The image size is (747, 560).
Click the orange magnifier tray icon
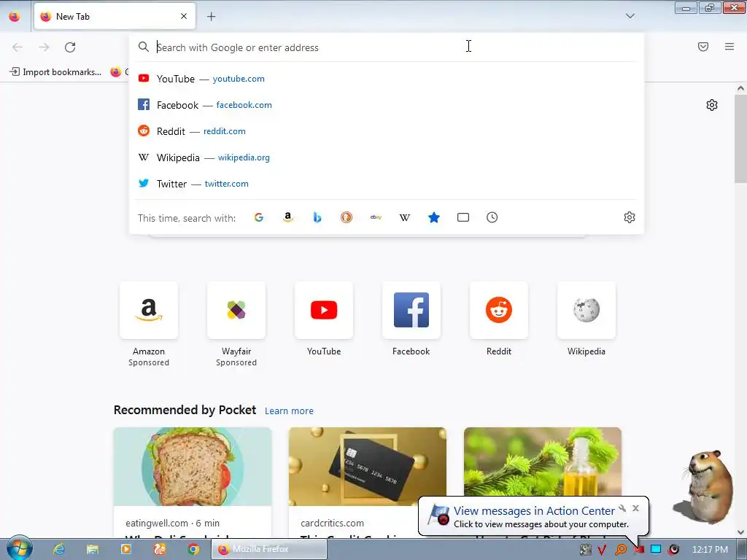click(621, 550)
